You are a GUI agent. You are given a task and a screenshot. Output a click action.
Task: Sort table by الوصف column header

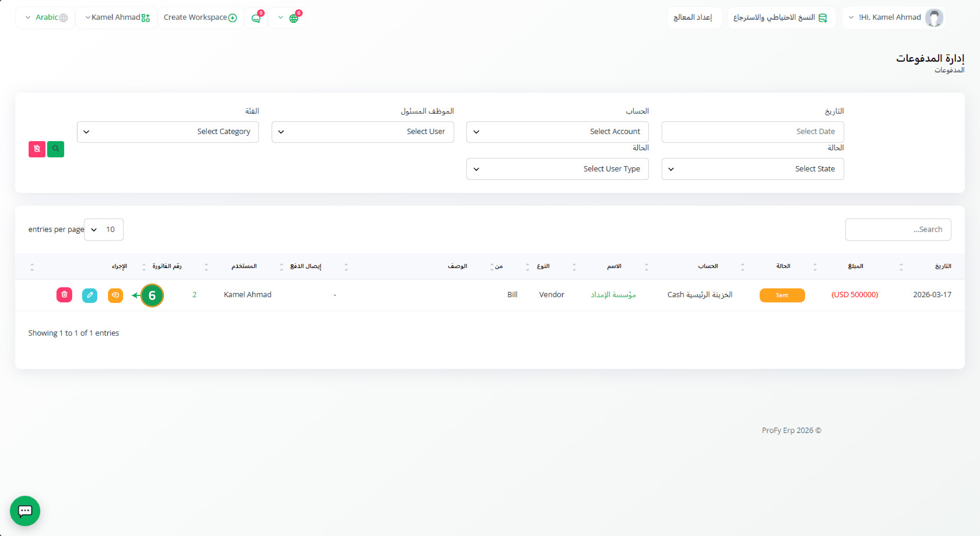(x=457, y=266)
